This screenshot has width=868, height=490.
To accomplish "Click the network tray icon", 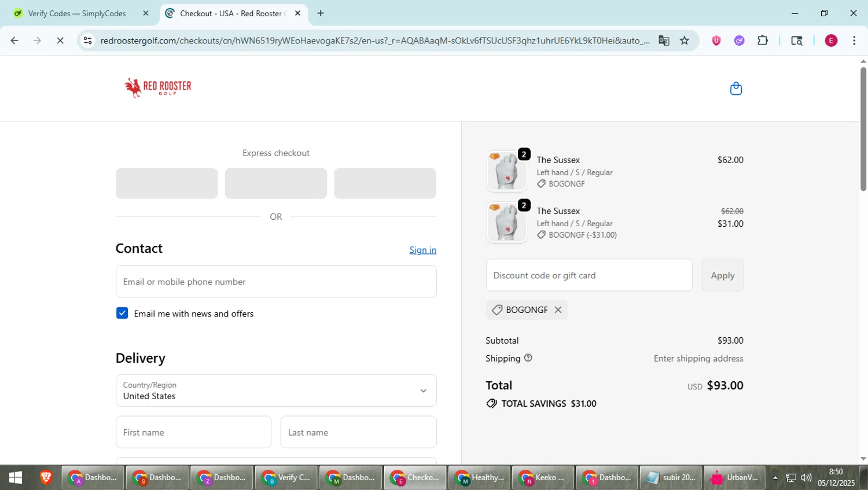I will pyautogui.click(x=791, y=478).
